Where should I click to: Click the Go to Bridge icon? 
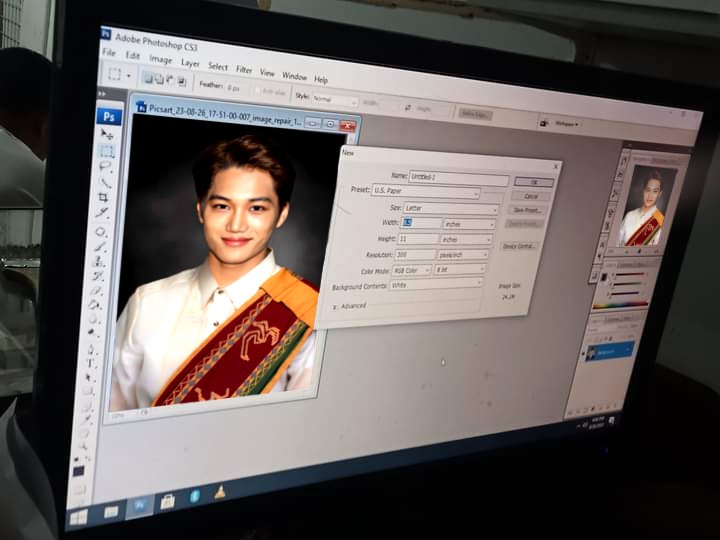[544, 123]
